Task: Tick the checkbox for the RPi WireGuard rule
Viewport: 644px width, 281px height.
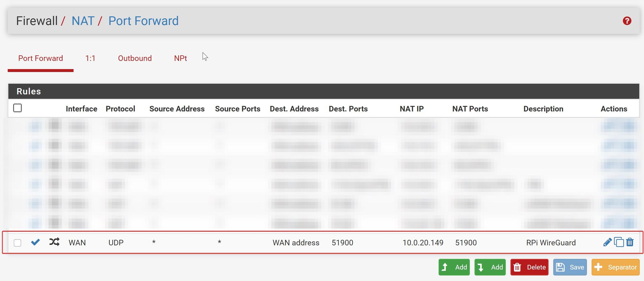Action: pos(17,243)
